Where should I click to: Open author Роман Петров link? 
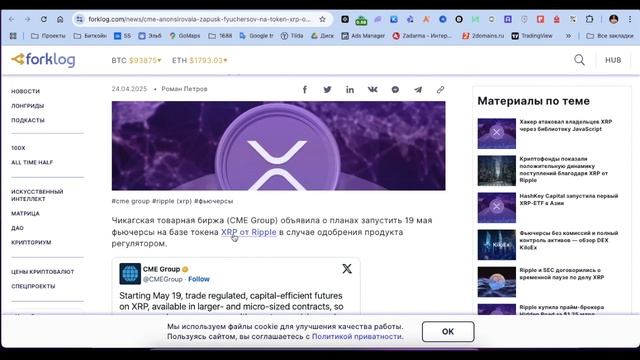(x=184, y=89)
